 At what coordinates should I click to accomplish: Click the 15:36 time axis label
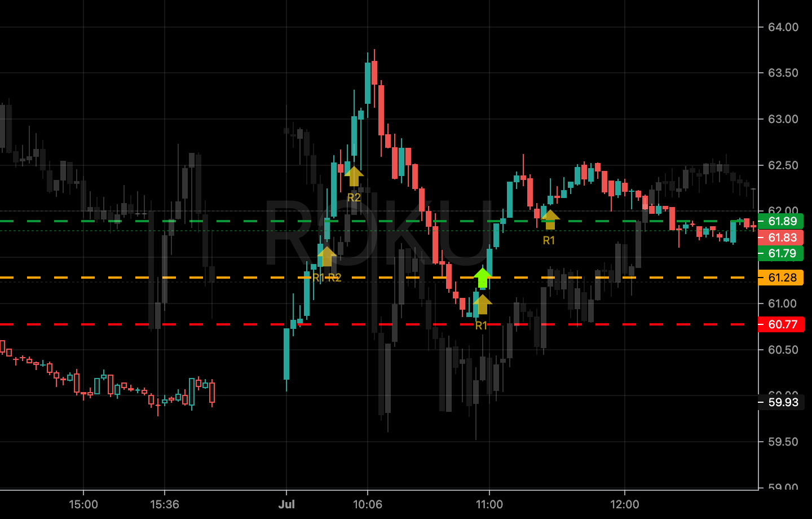coord(165,504)
